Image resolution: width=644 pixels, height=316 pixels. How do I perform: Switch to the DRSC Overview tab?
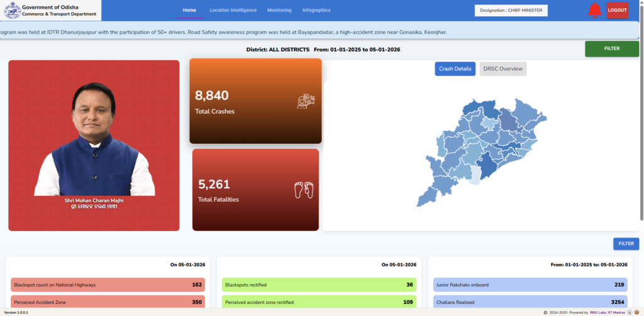pyautogui.click(x=502, y=69)
